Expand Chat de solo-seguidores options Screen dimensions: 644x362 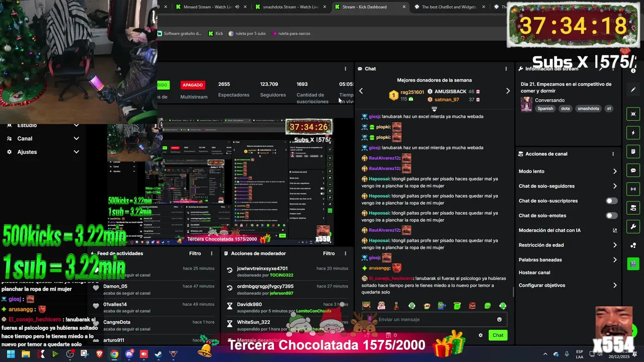point(615,186)
